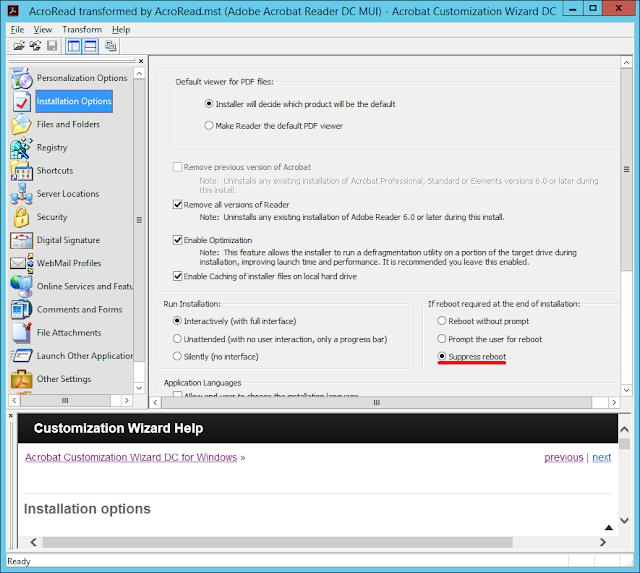Open the View menu

[x=43, y=30]
